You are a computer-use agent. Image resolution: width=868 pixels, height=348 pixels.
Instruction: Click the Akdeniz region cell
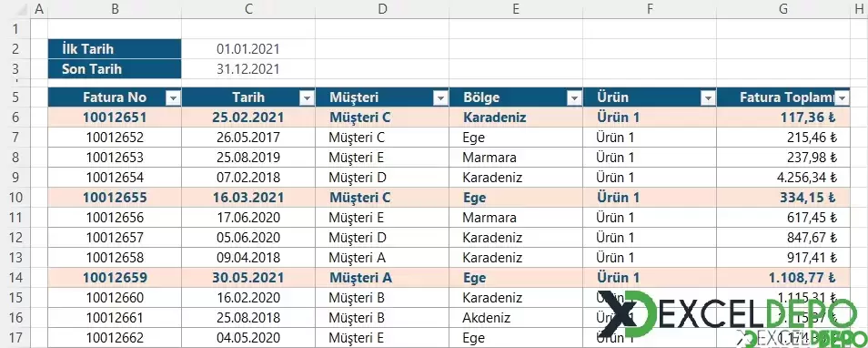[516, 318]
